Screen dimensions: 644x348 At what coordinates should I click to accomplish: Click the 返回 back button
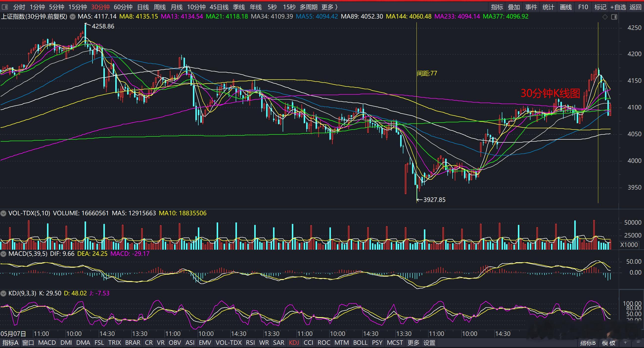point(636,7)
